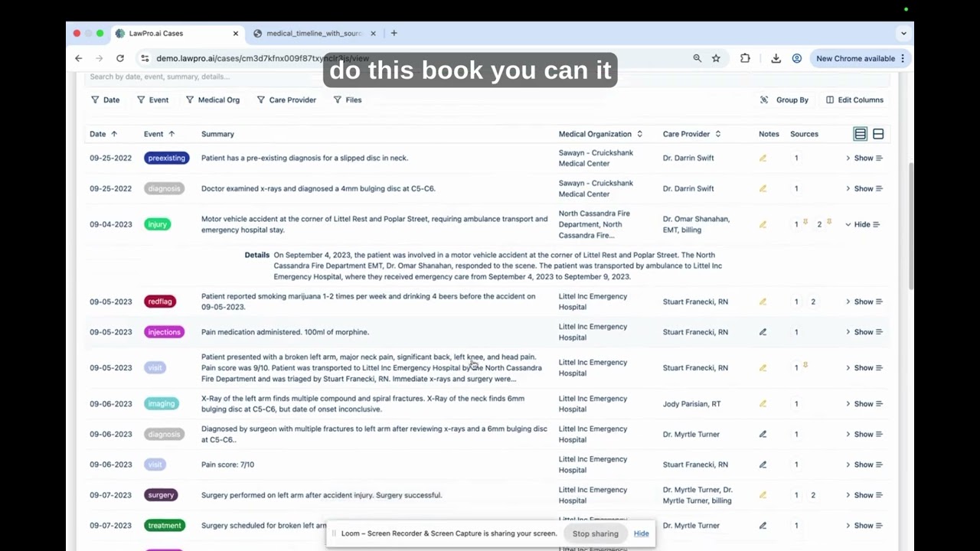
Task: Sort by the Date column header
Action: point(103,134)
